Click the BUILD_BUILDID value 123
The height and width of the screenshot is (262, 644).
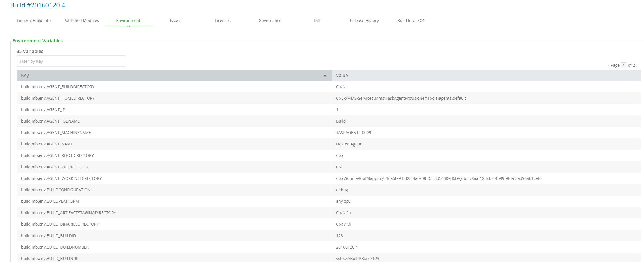[x=340, y=236]
